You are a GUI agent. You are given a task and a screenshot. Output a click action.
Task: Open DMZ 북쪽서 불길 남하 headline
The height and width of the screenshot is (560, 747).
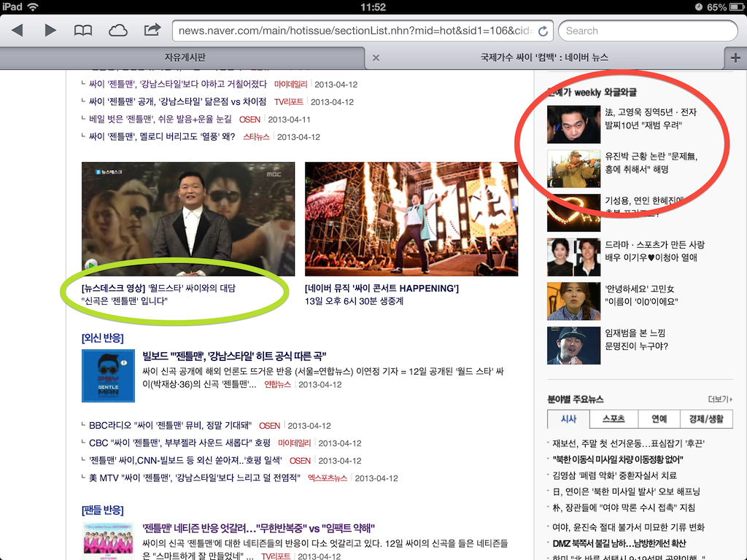coord(619,543)
